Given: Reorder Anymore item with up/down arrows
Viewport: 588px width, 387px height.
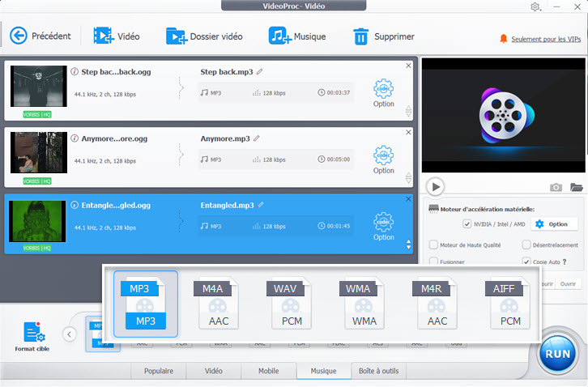Looking at the screenshot, I should click(x=408, y=178).
